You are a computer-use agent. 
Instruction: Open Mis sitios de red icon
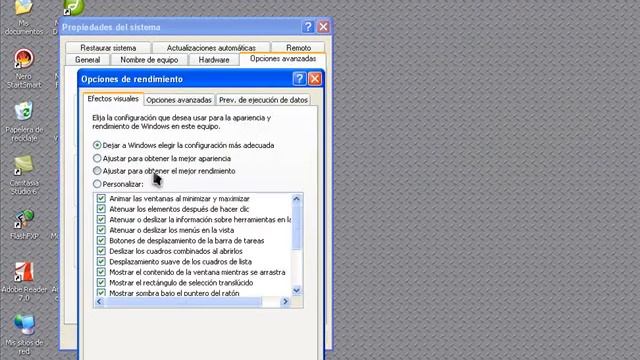tap(24, 334)
